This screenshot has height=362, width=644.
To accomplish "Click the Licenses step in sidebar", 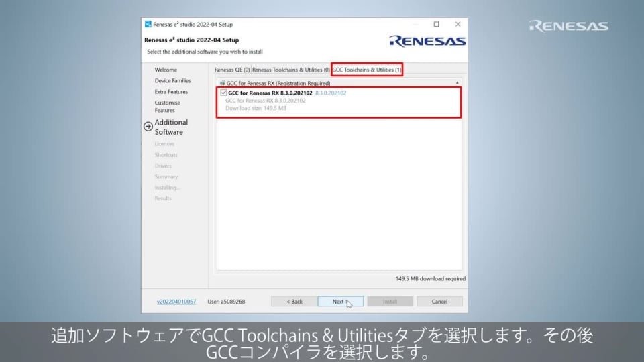I will tap(164, 144).
